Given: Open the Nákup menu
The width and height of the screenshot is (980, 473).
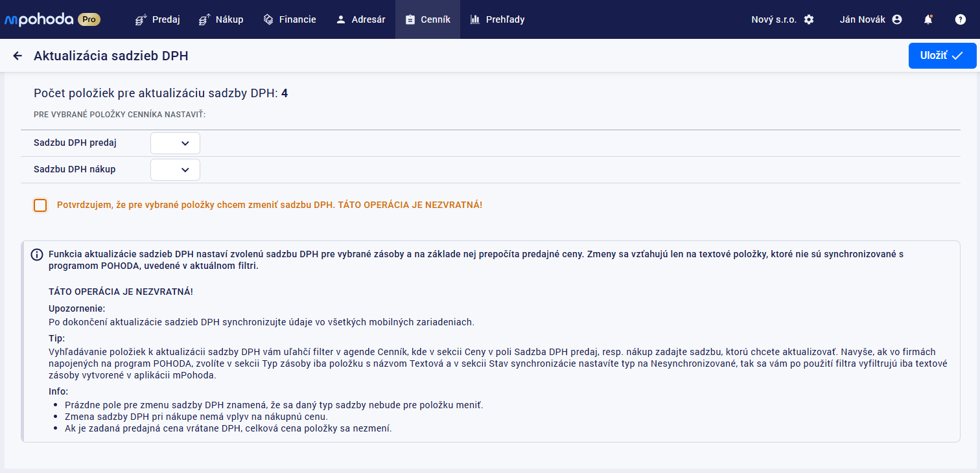Looking at the screenshot, I should [x=221, y=19].
